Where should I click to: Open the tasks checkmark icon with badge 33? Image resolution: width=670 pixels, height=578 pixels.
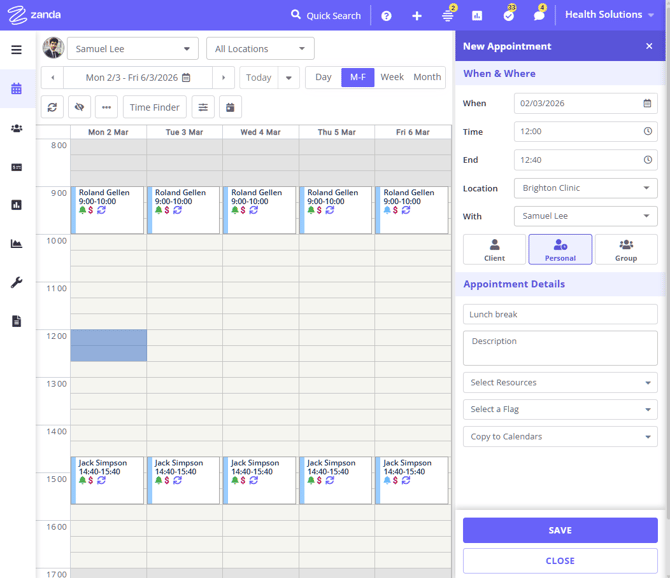click(x=508, y=16)
